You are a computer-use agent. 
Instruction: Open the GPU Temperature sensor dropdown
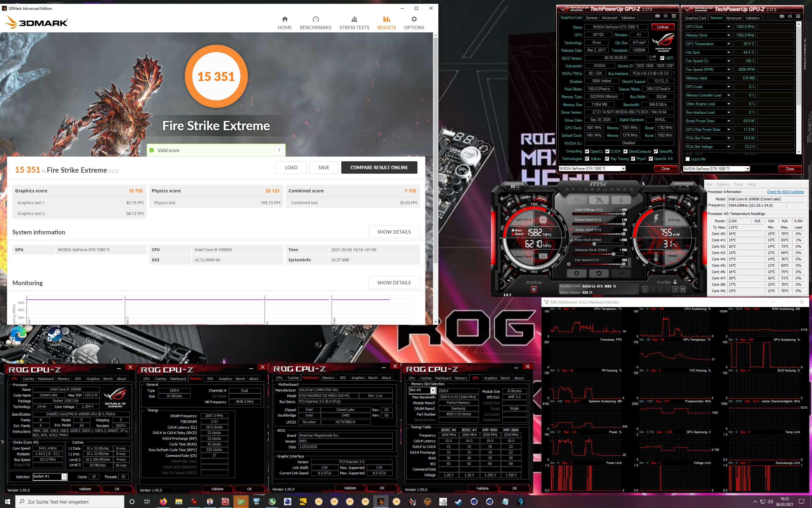[729, 44]
